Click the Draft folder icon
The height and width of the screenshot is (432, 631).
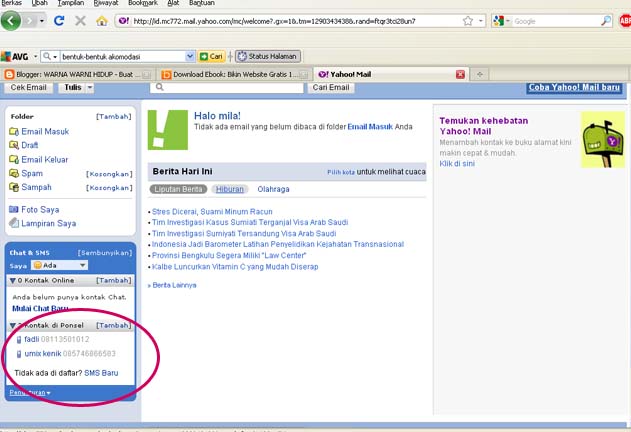click(x=14, y=145)
